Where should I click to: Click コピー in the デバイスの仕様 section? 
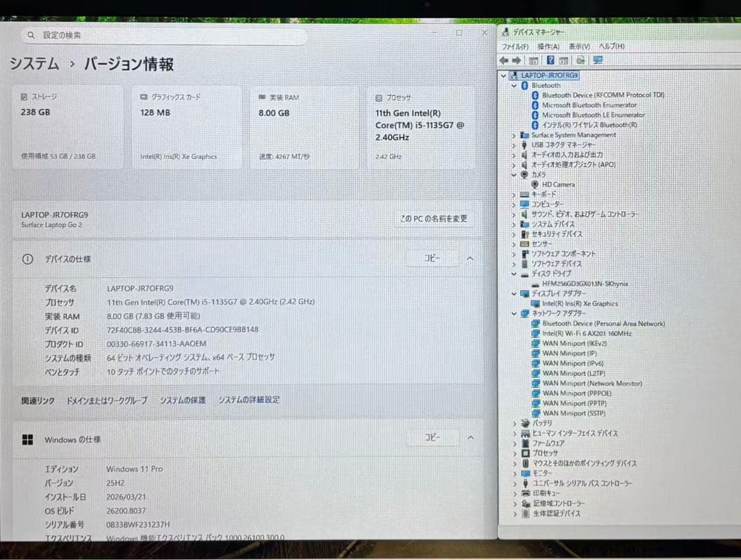[x=433, y=259]
